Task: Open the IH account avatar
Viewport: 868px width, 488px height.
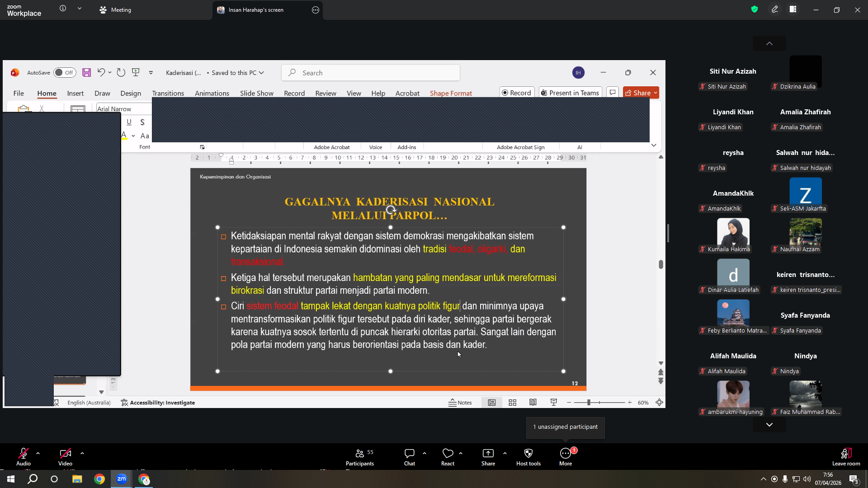Action: [x=578, y=73]
